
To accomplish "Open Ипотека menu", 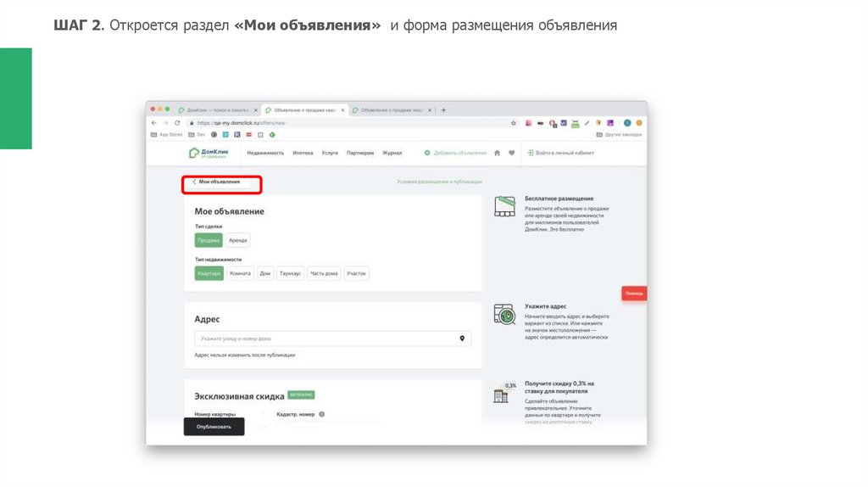I will click(x=303, y=153).
